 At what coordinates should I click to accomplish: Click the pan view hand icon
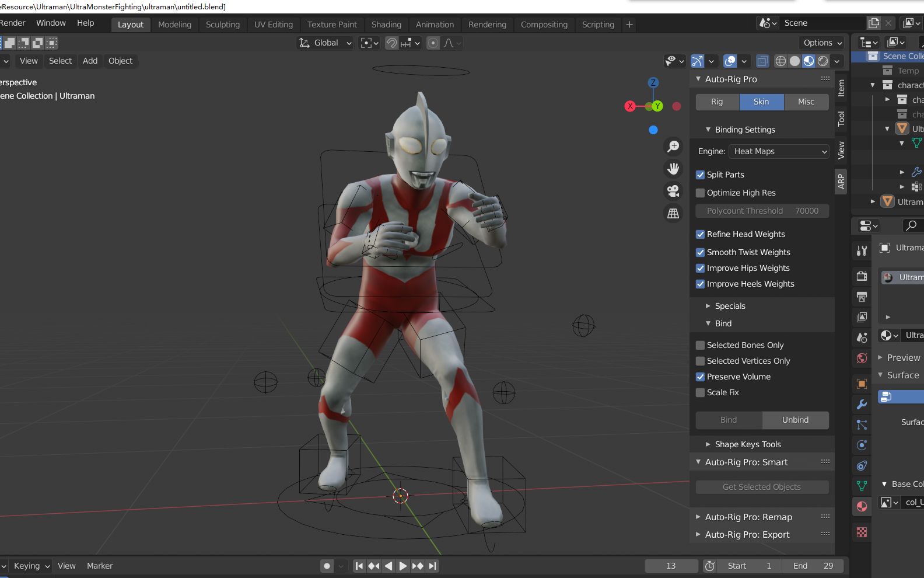coord(673,169)
